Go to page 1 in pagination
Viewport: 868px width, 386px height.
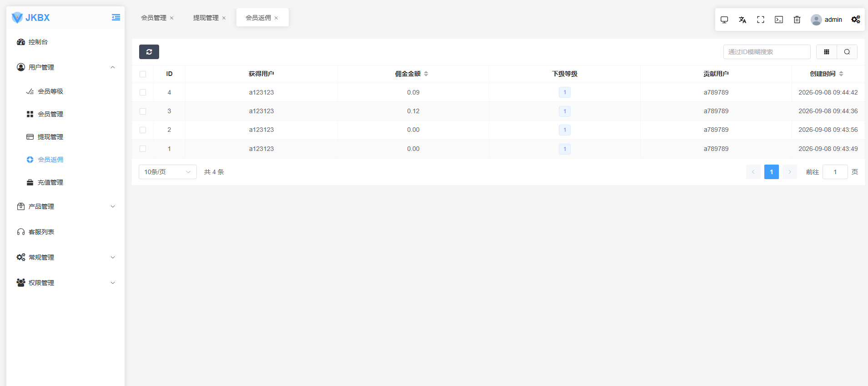772,172
